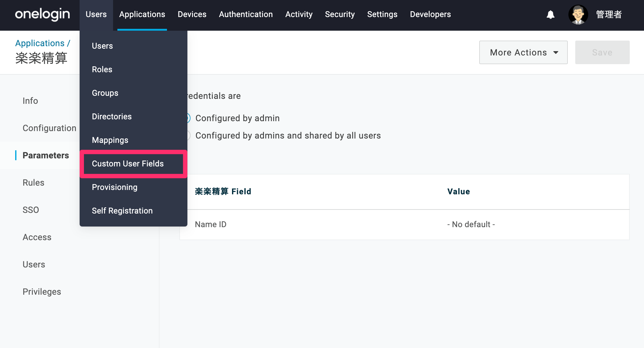Open the Devices top menu
The image size is (644, 348).
pyautogui.click(x=192, y=15)
